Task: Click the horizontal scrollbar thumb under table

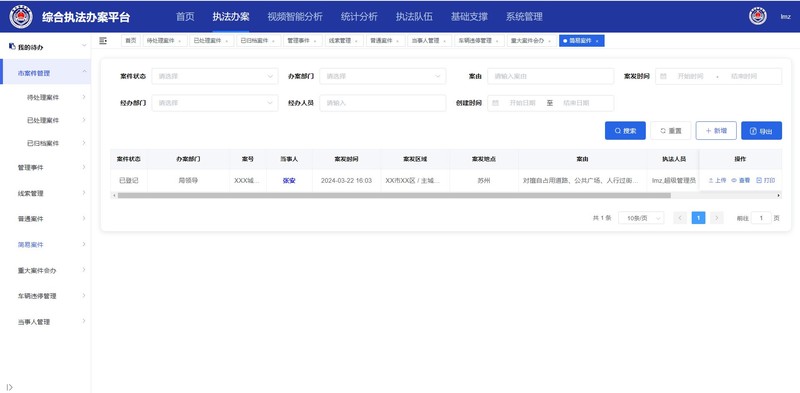Action: pyautogui.click(x=394, y=195)
